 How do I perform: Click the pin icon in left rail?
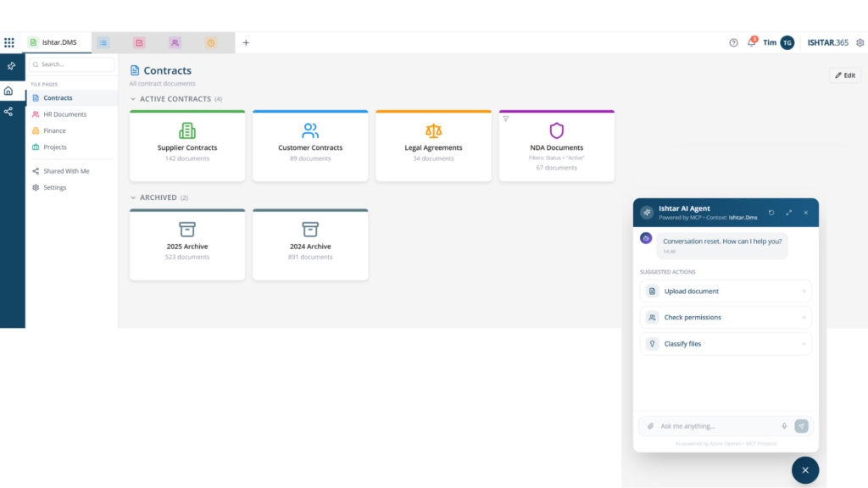pyautogui.click(x=11, y=66)
